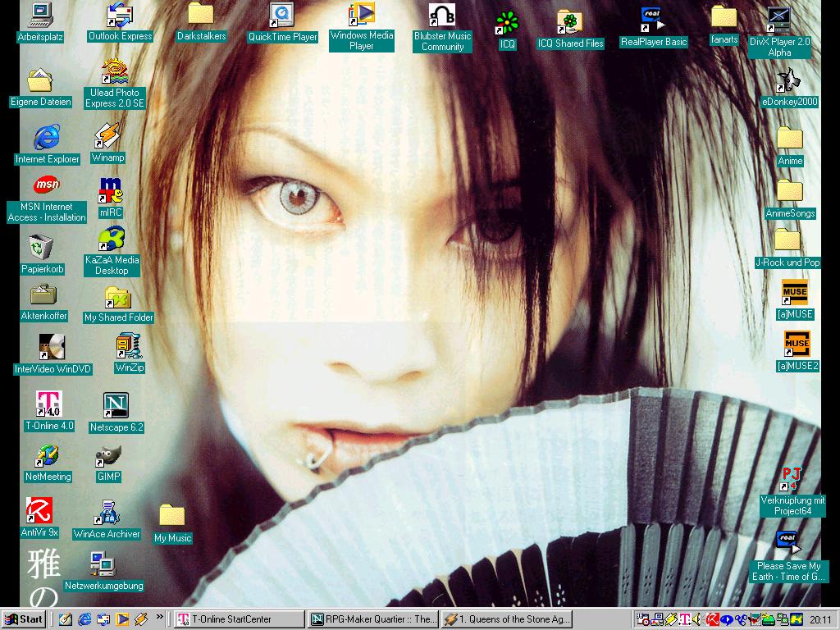Launch Netscape 6.2 from the desktop

(116, 413)
